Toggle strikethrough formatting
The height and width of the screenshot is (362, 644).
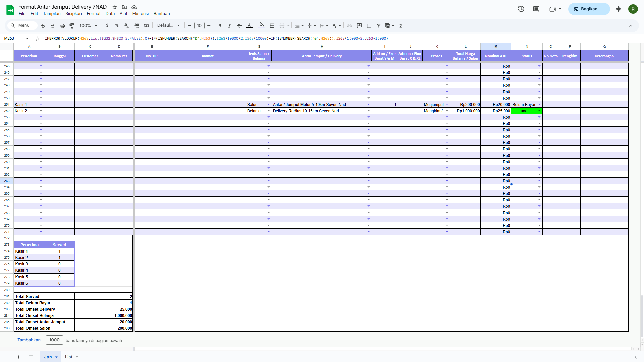click(x=239, y=26)
